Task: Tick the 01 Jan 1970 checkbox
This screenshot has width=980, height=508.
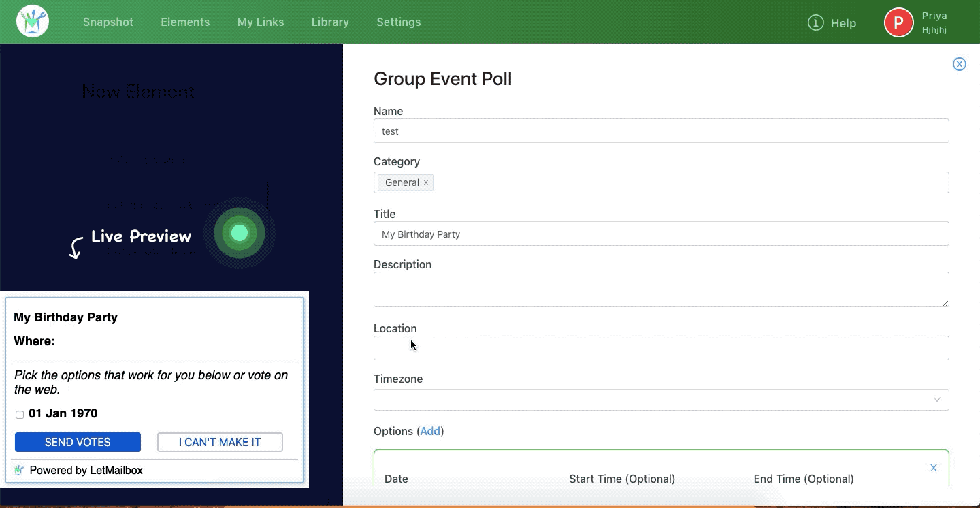Action: pyautogui.click(x=20, y=414)
